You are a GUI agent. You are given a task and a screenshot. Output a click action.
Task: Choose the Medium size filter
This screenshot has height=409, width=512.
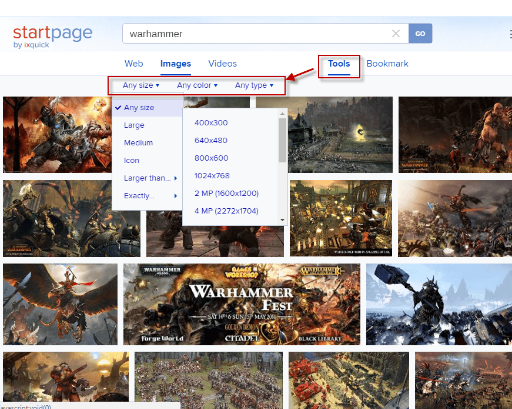(138, 143)
